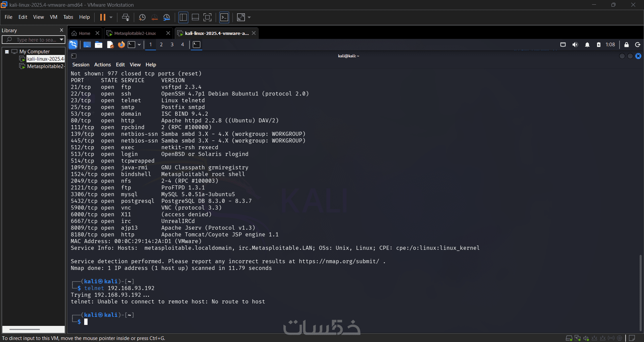
Task: Open the VM menu
Action: [x=54, y=17]
